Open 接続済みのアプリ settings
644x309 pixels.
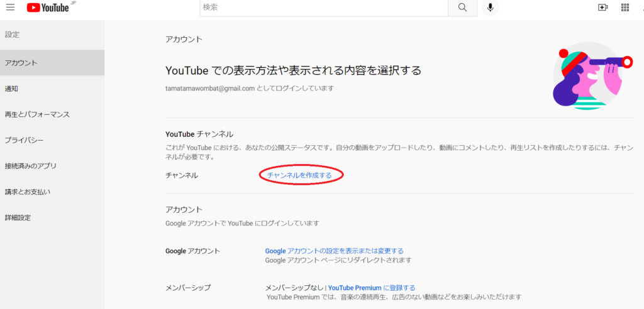[x=52, y=166]
